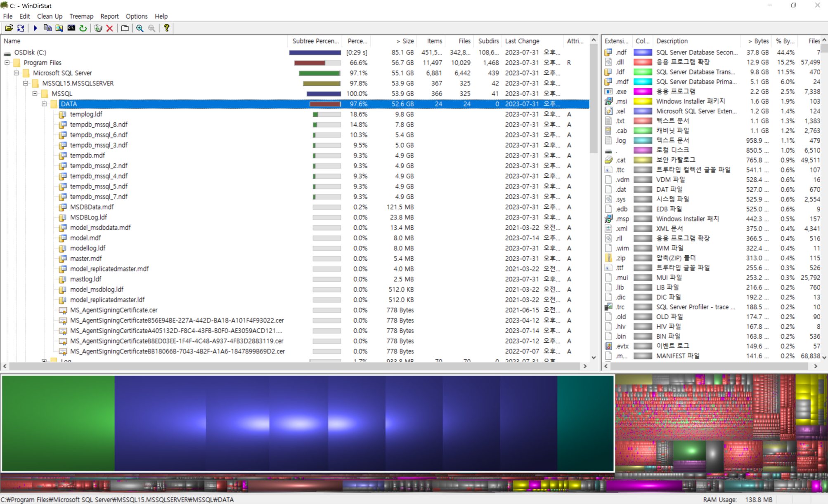Click the Explorer Here magnifier-folder icon
This screenshot has height=504, width=828.
pos(59,28)
